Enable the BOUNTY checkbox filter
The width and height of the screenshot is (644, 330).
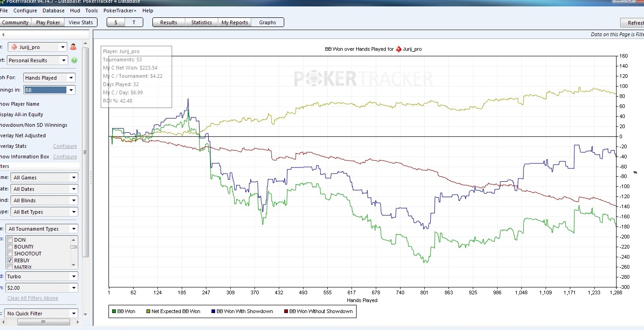pyautogui.click(x=10, y=247)
